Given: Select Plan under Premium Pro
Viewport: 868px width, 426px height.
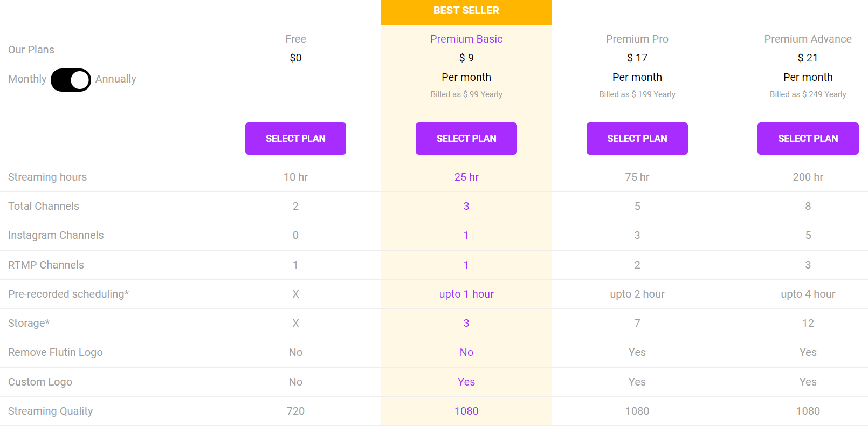Looking at the screenshot, I should [x=637, y=139].
